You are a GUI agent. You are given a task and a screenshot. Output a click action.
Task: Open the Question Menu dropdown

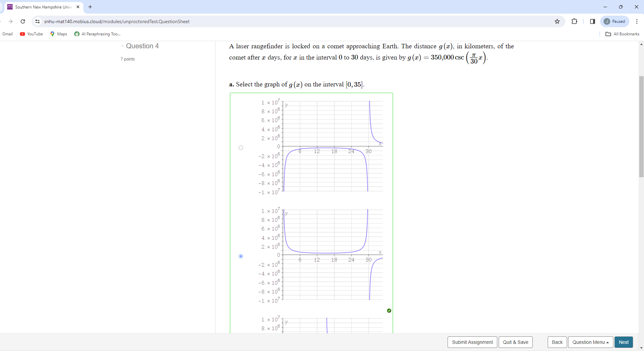point(591,342)
